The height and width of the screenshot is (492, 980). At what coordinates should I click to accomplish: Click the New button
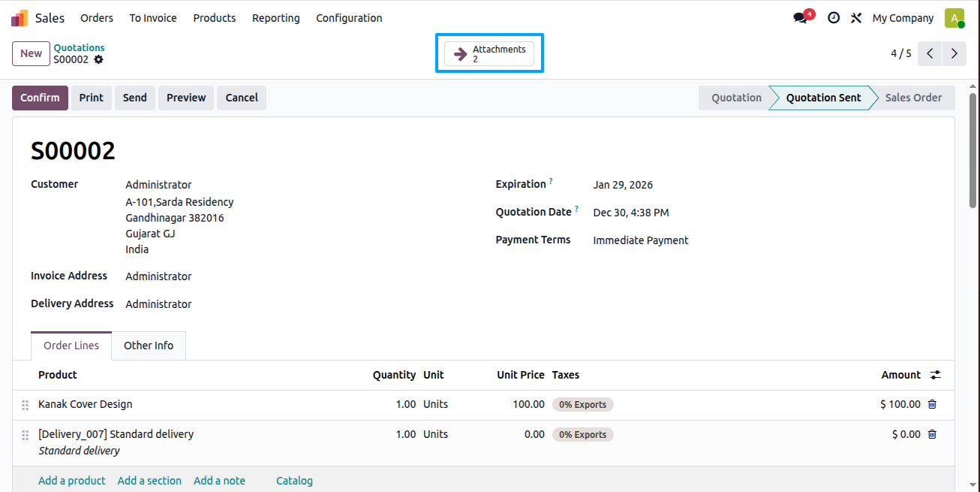pyautogui.click(x=31, y=53)
